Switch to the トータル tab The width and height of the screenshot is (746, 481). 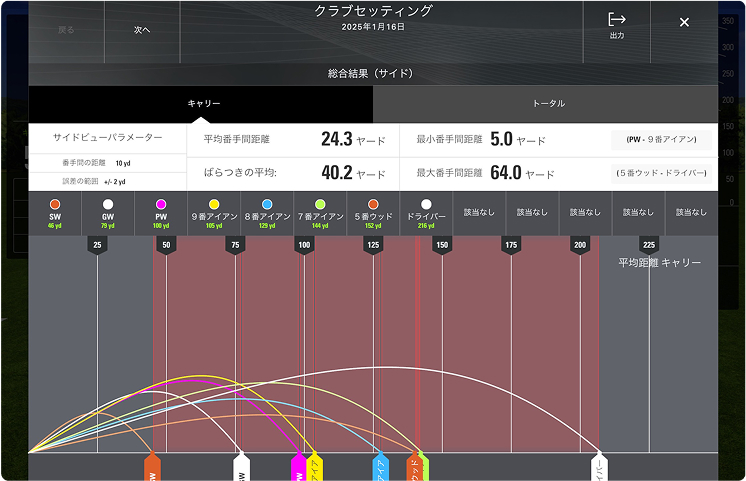(x=547, y=104)
